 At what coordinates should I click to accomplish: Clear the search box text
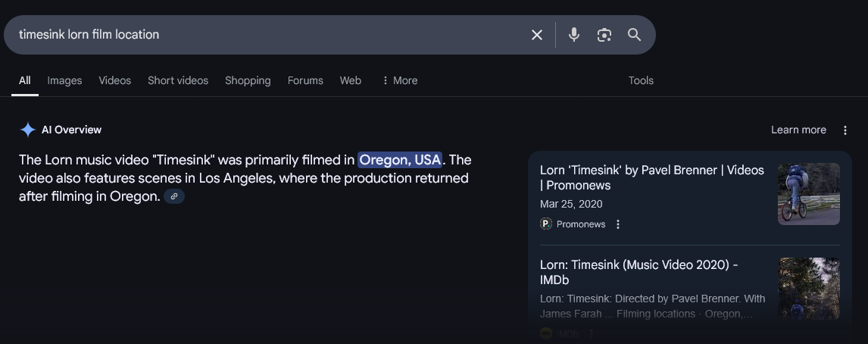pos(537,35)
